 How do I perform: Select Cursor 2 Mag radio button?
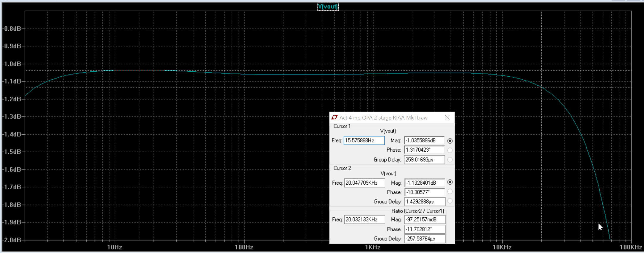tap(450, 182)
